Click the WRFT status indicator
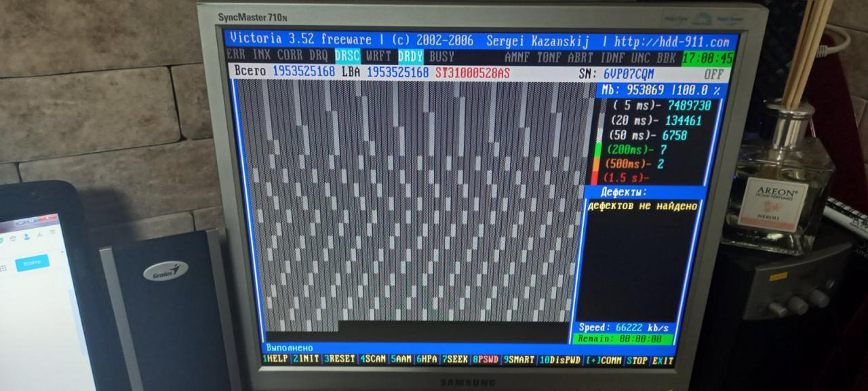 [378, 56]
